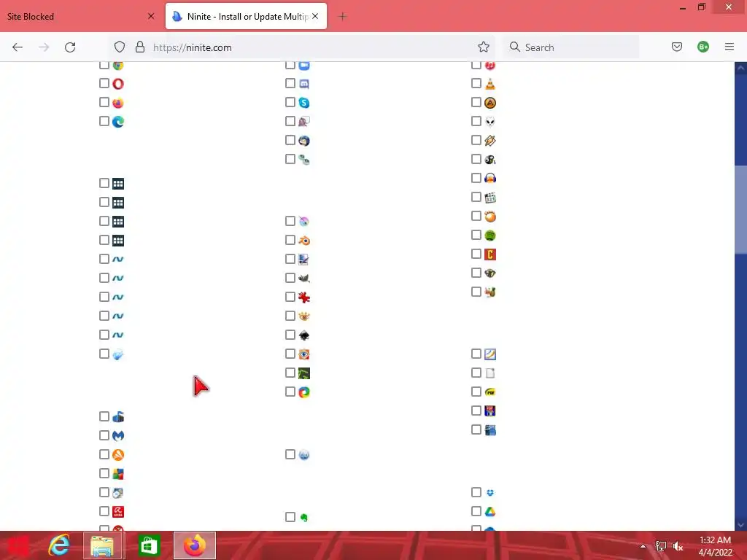Click the Audacity headphones icon
Image resolution: width=747 pixels, height=560 pixels.
pos(489,178)
